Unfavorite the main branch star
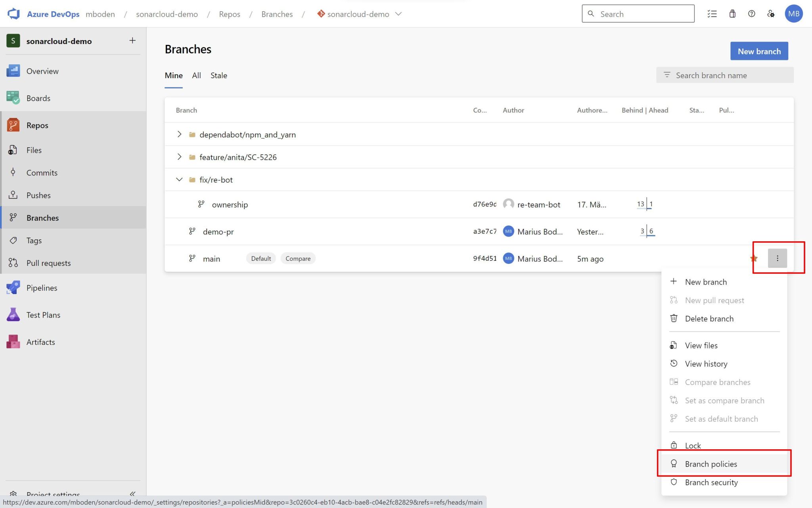This screenshot has height=508, width=812. point(755,258)
